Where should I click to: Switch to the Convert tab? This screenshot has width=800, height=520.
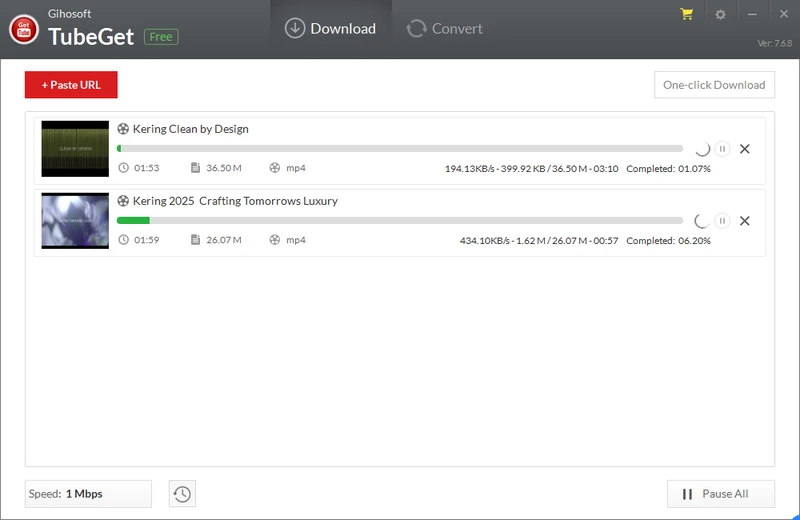[444, 29]
